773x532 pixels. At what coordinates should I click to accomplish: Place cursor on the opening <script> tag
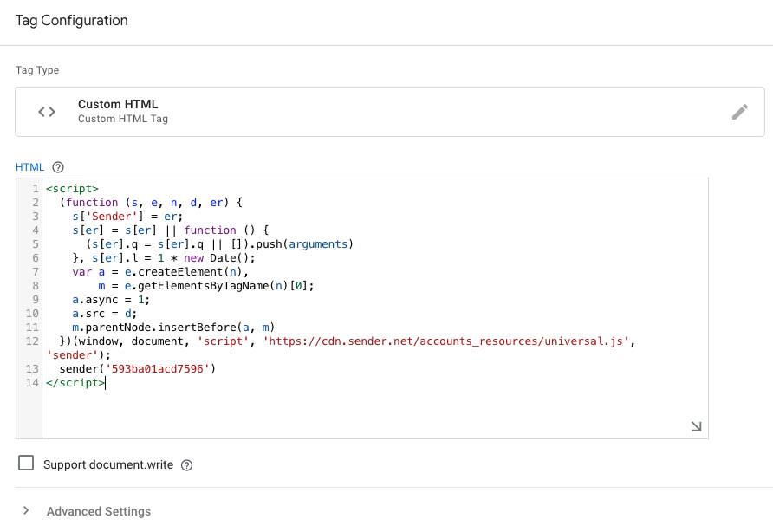coord(73,189)
